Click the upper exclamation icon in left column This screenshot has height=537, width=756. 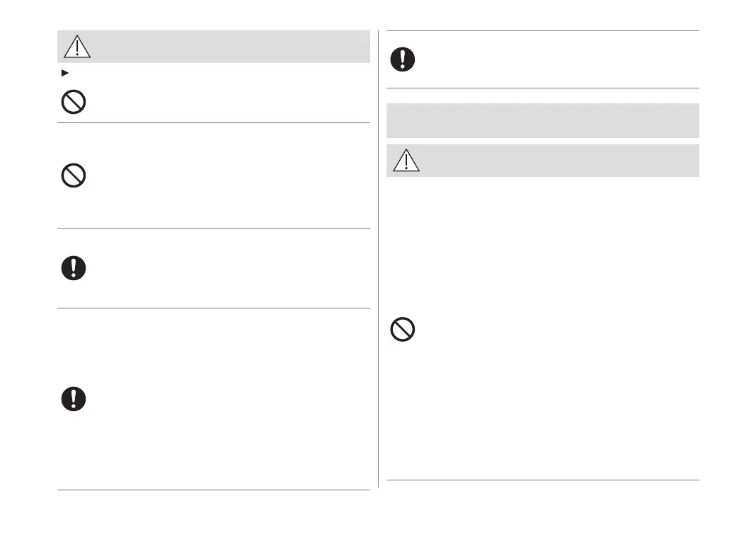pyautogui.click(x=73, y=268)
